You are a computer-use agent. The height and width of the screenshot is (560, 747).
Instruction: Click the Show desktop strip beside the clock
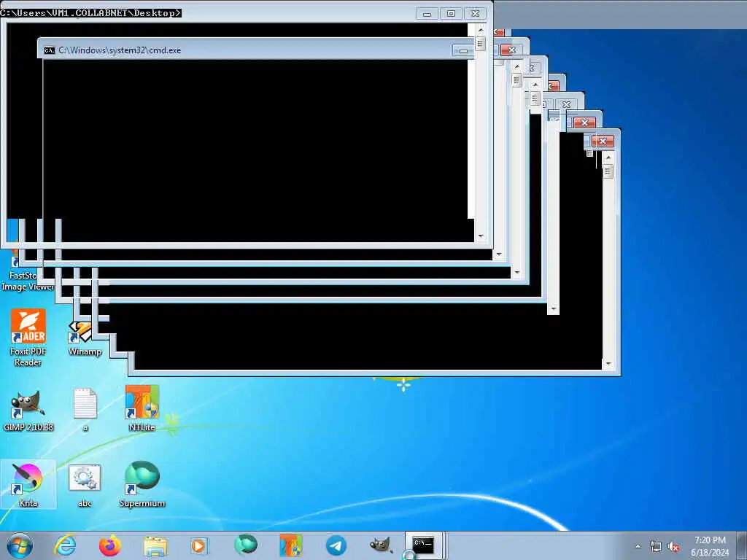pyautogui.click(x=742, y=545)
